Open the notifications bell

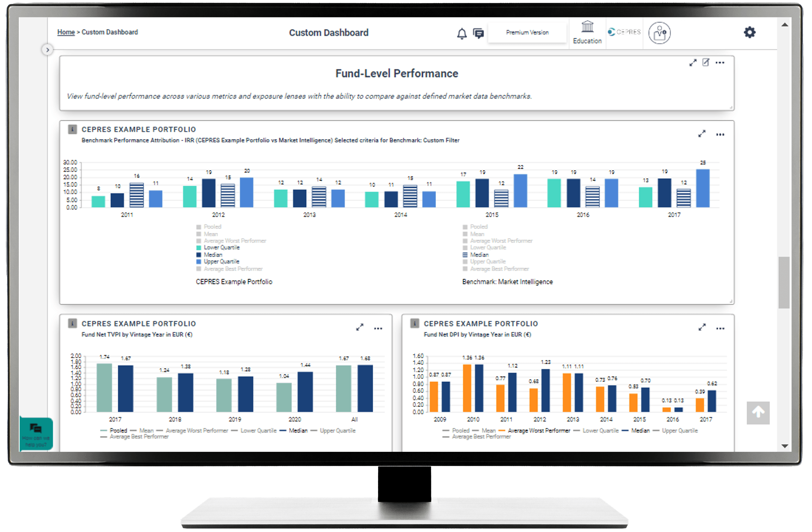461,33
